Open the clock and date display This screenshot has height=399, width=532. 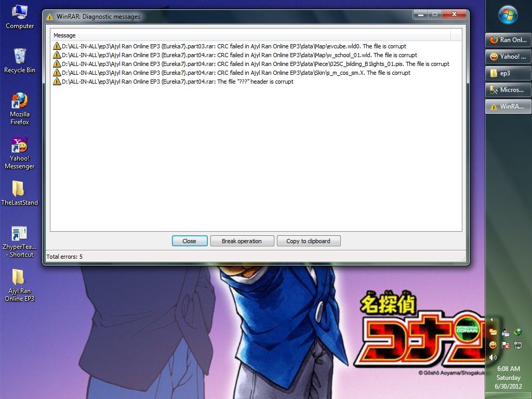(x=508, y=378)
